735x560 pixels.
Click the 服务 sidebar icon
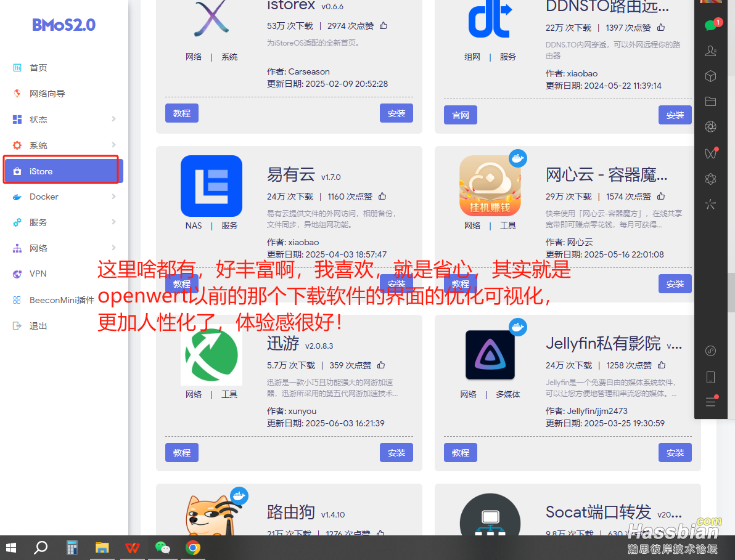point(17,222)
